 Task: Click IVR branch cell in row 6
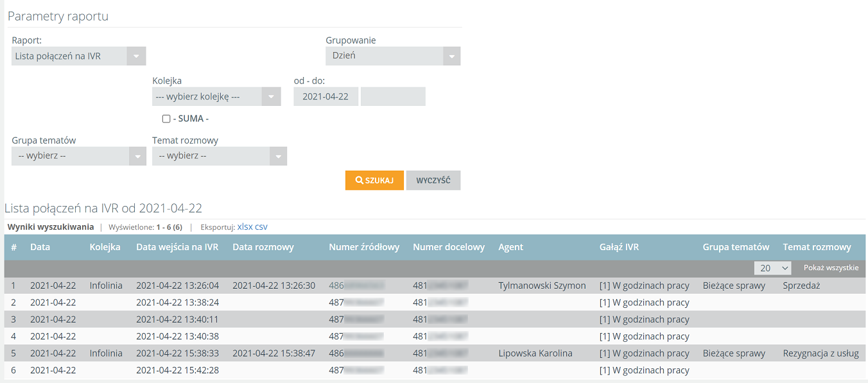[644, 370]
